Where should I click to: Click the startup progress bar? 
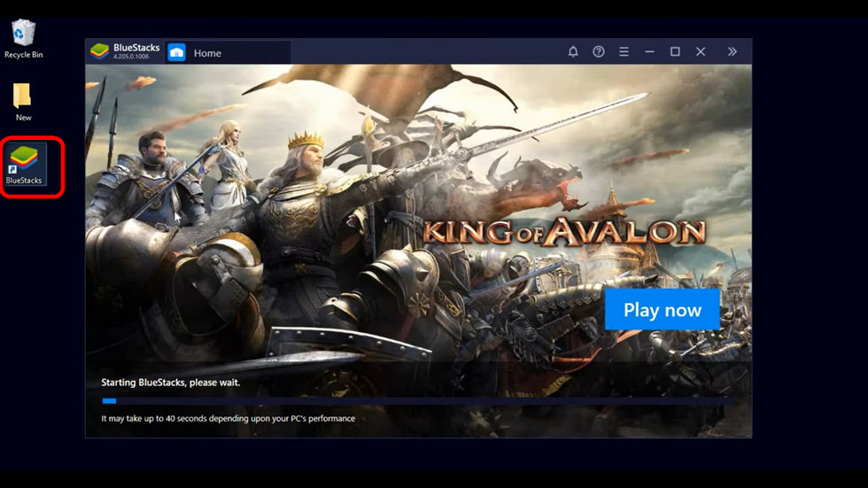click(x=418, y=400)
